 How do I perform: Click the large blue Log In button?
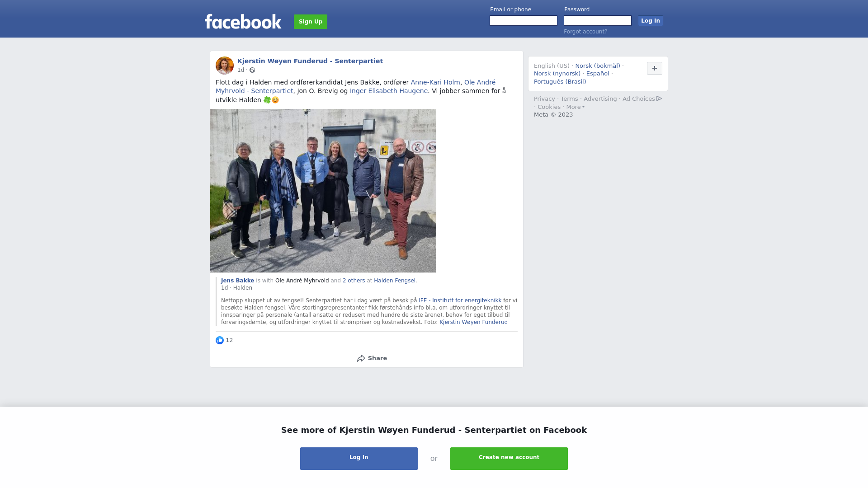359,459
